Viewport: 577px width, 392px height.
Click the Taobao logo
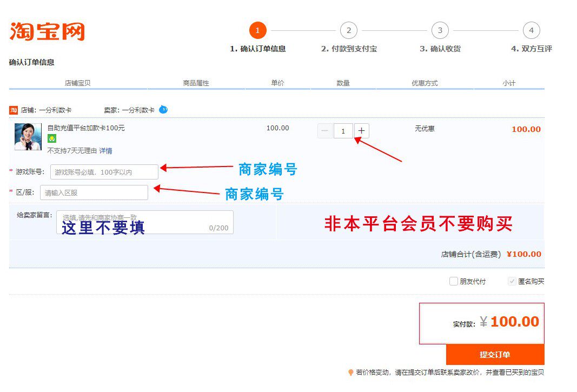pyautogui.click(x=47, y=31)
